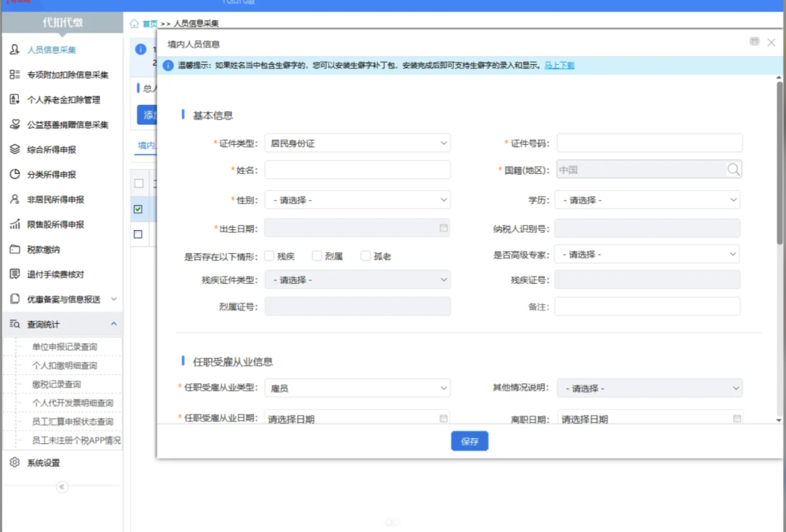Click the 保存 button
This screenshot has width=786, height=532.
click(x=469, y=441)
